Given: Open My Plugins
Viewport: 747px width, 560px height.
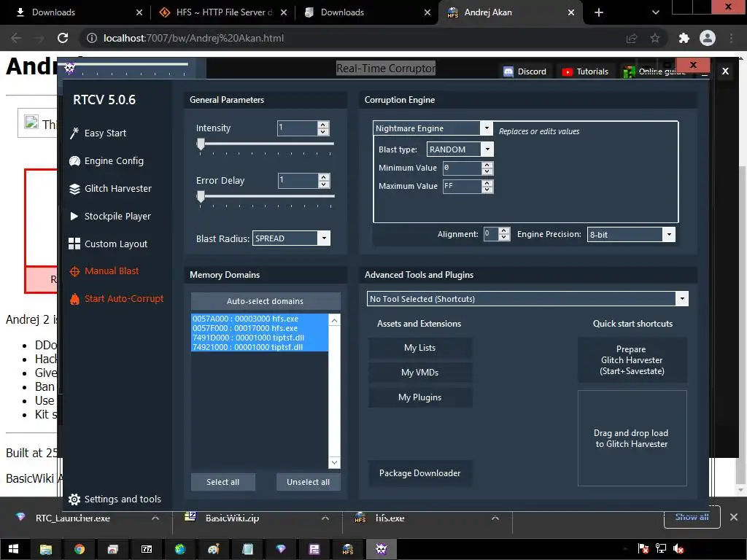Looking at the screenshot, I should [419, 397].
